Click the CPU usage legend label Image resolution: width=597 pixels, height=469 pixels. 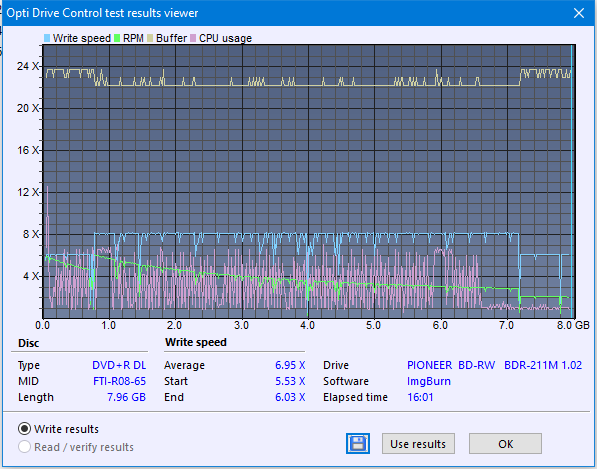click(x=225, y=38)
